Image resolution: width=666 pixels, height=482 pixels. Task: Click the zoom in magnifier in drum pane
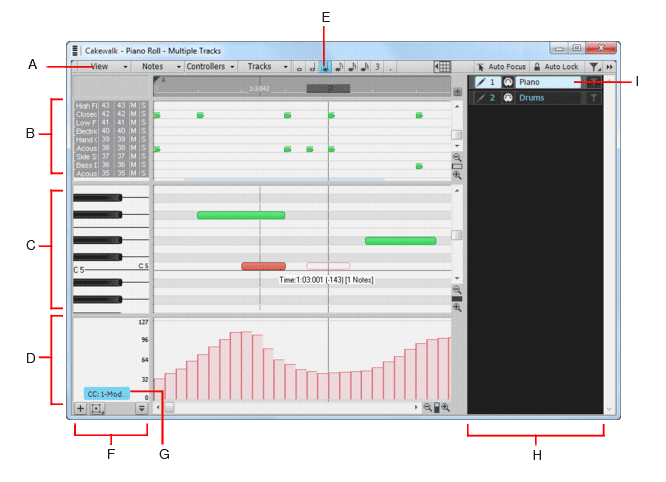(457, 175)
